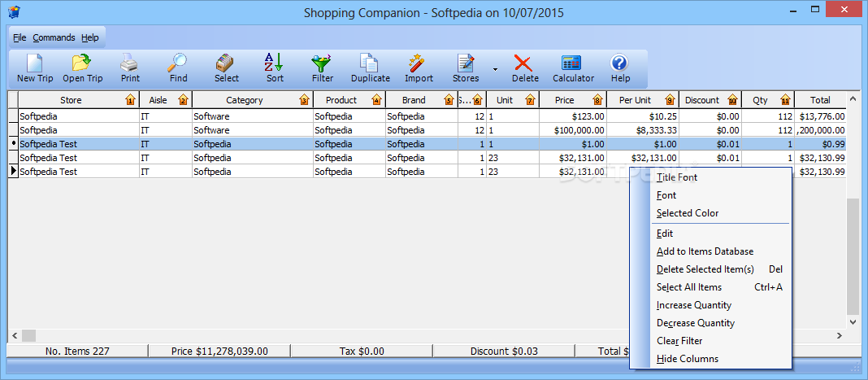Image resolution: width=868 pixels, height=380 pixels.
Task: Delete with the red X icon
Action: click(x=525, y=68)
